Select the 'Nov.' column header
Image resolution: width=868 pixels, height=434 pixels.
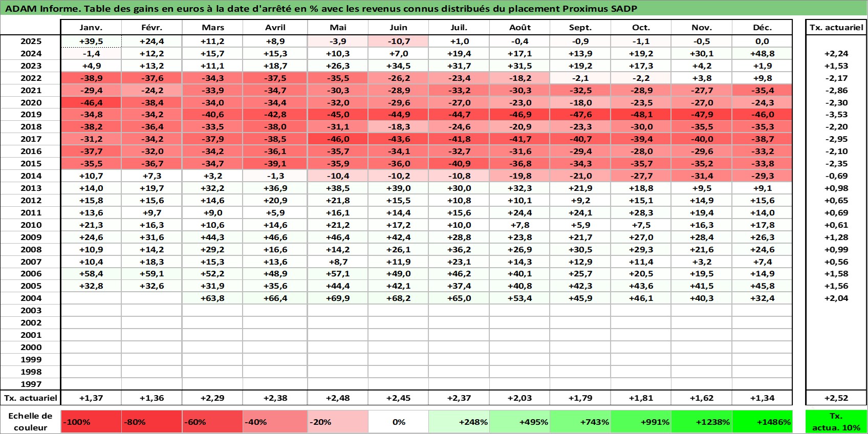(702, 28)
